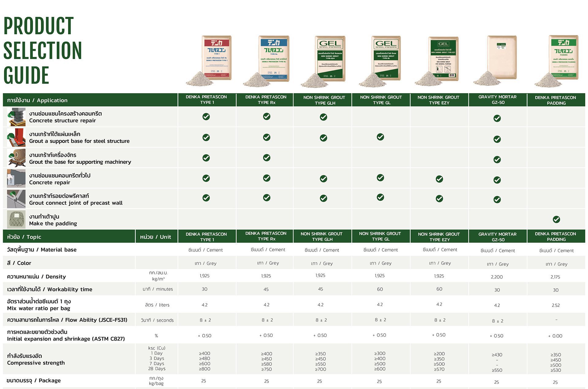
Task: Click Type 1 checkmark in Concrete repair row
Action: point(206,178)
